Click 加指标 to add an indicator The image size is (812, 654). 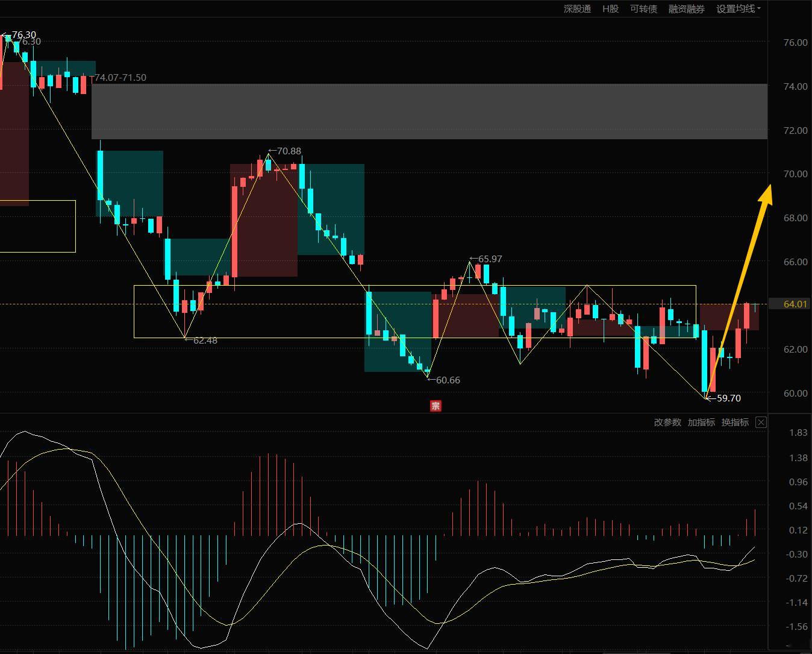[x=701, y=423]
